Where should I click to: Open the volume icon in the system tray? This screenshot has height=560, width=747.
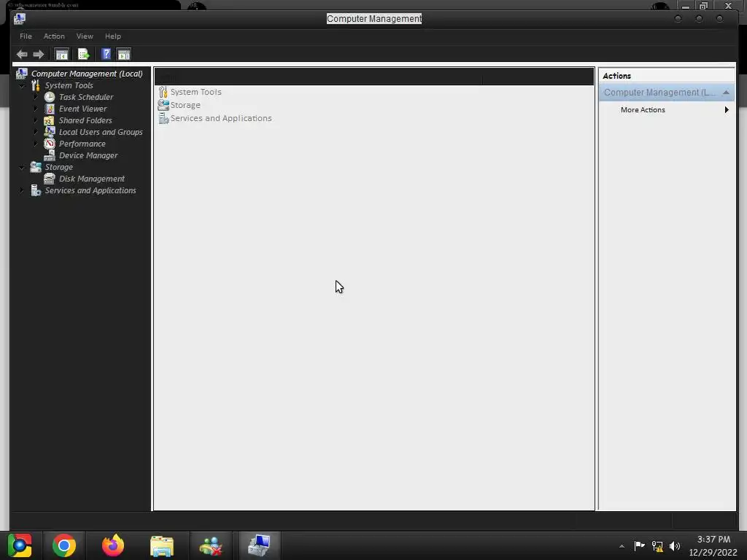[675, 546]
